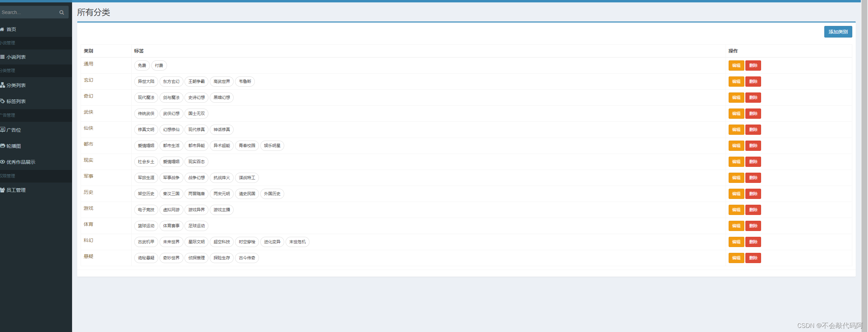This screenshot has width=868, height=332.
Task: Delete the 武侠 category row
Action: 753,114
